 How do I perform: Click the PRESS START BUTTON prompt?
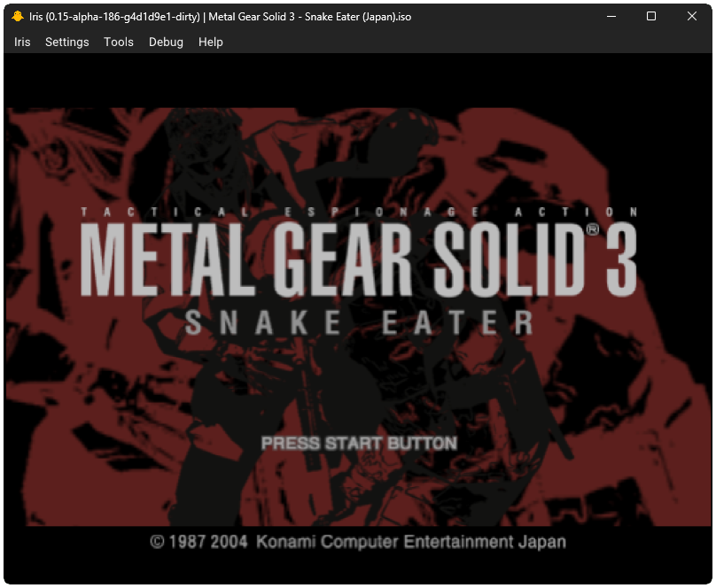359,443
